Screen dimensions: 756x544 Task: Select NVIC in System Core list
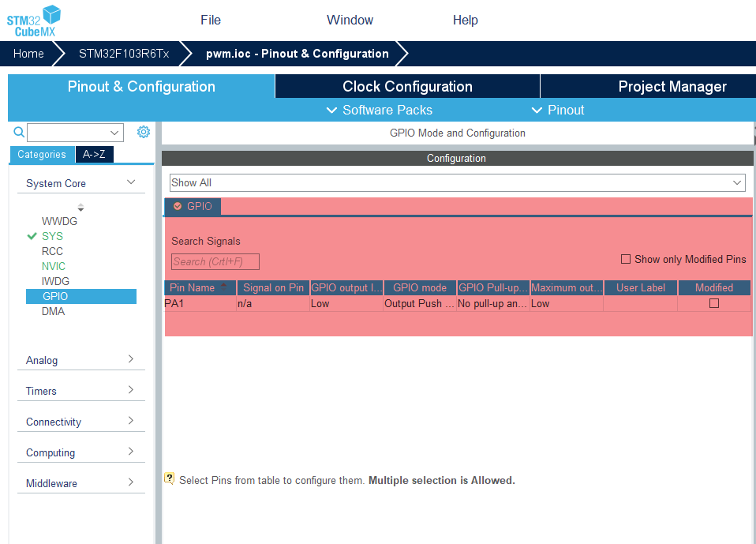(x=53, y=266)
